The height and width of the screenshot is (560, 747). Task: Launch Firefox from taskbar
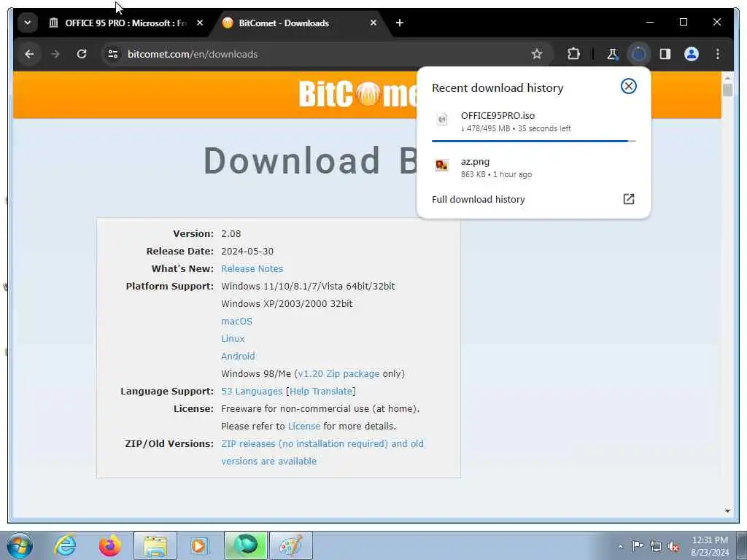(109, 545)
